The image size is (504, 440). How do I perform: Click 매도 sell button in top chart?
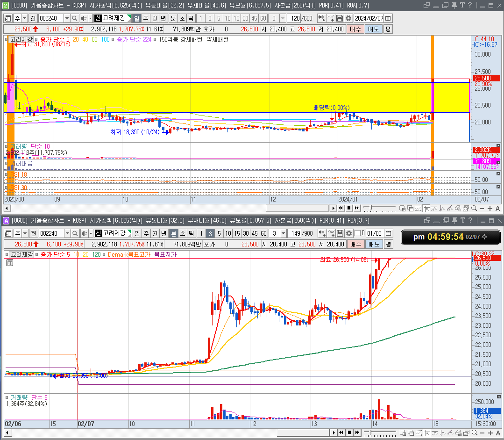click(374, 29)
